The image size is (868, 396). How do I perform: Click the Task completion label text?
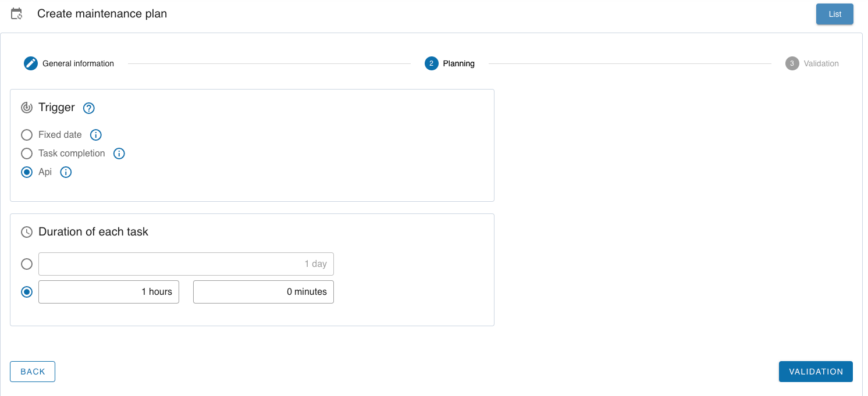click(x=72, y=153)
